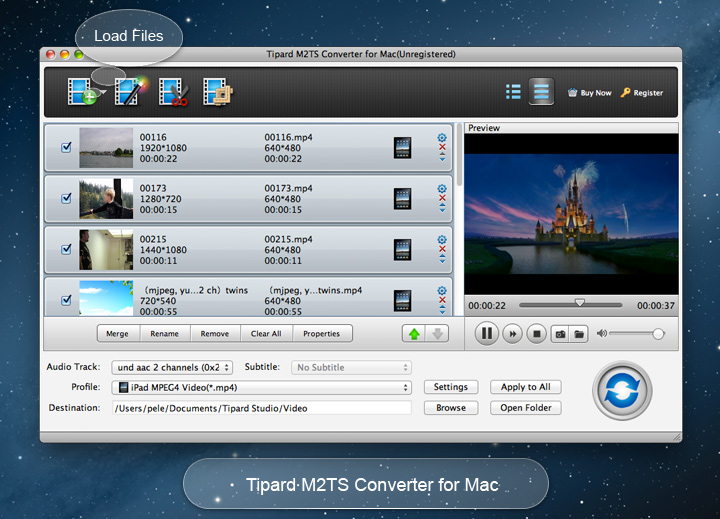
Task: Open the Add File dropdown arrow
Action: point(102,92)
